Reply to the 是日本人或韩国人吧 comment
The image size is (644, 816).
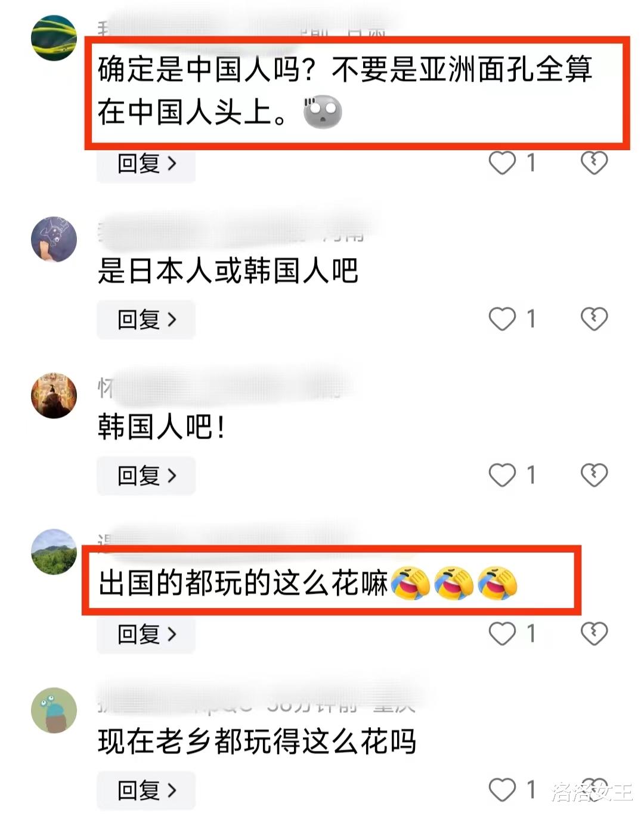(x=146, y=319)
